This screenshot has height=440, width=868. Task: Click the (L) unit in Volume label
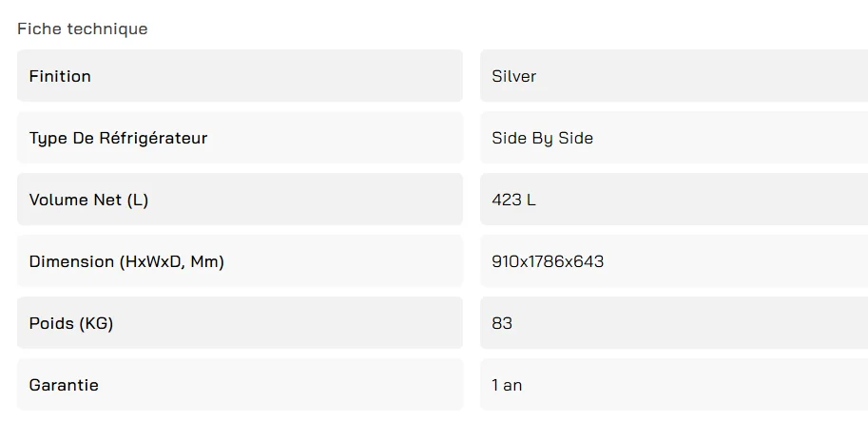pos(138,200)
